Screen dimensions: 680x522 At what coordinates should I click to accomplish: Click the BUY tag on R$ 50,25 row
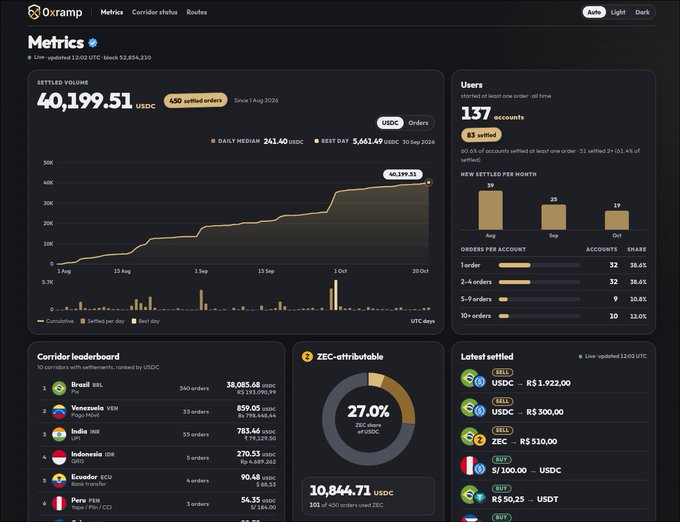501,488
